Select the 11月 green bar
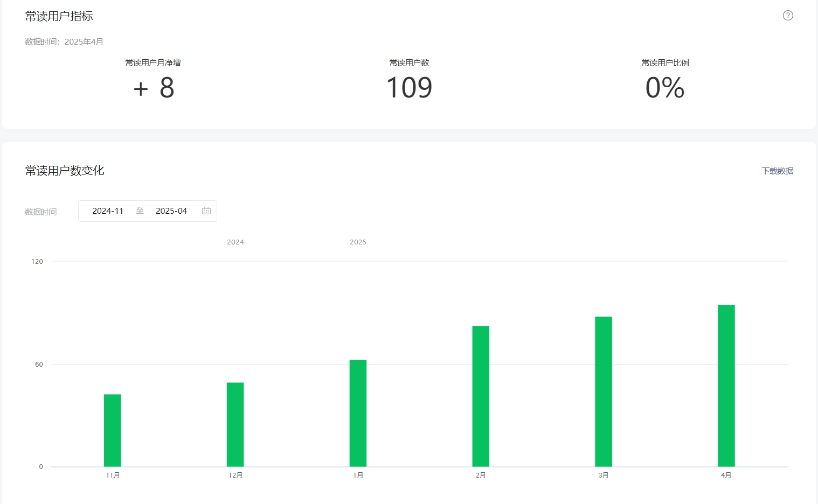 [x=113, y=430]
